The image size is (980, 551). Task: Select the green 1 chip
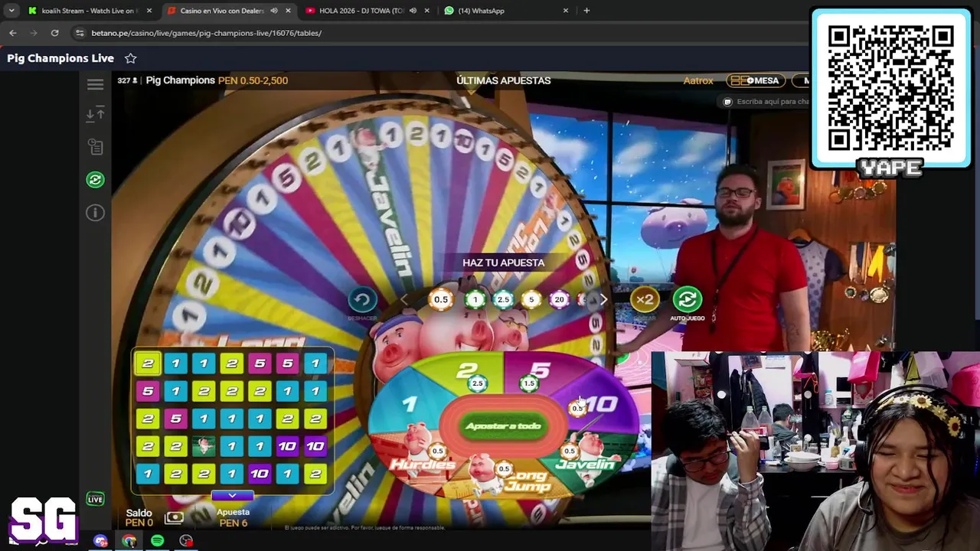[x=475, y=300]
